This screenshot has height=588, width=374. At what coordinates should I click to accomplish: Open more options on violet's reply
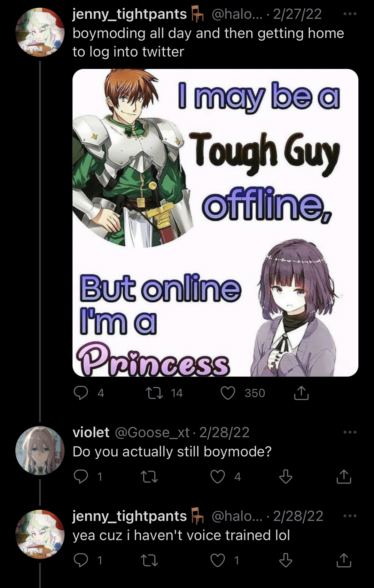click(350, 432)
